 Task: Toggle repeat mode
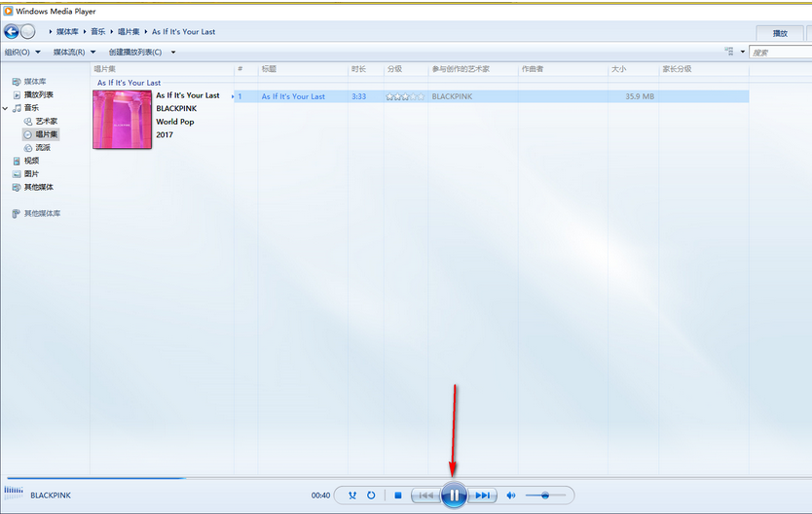[x=371, y=496]
